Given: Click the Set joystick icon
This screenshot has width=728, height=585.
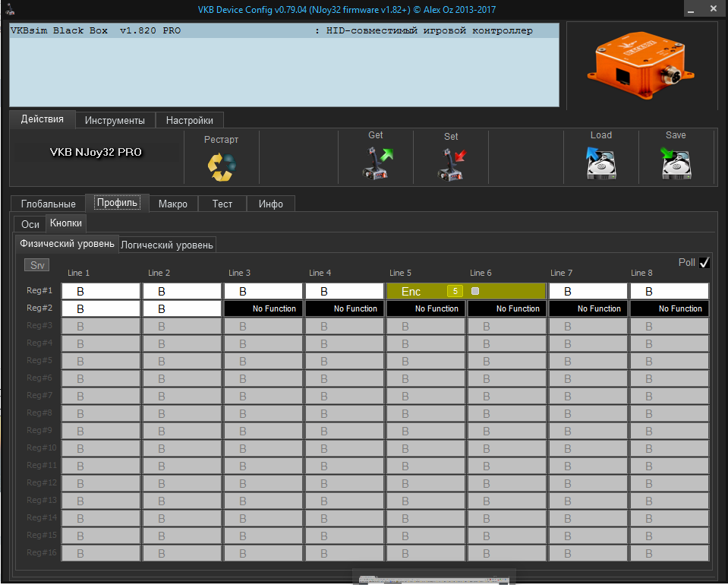Looking at the screenshot, I should (x=451, y=164).
